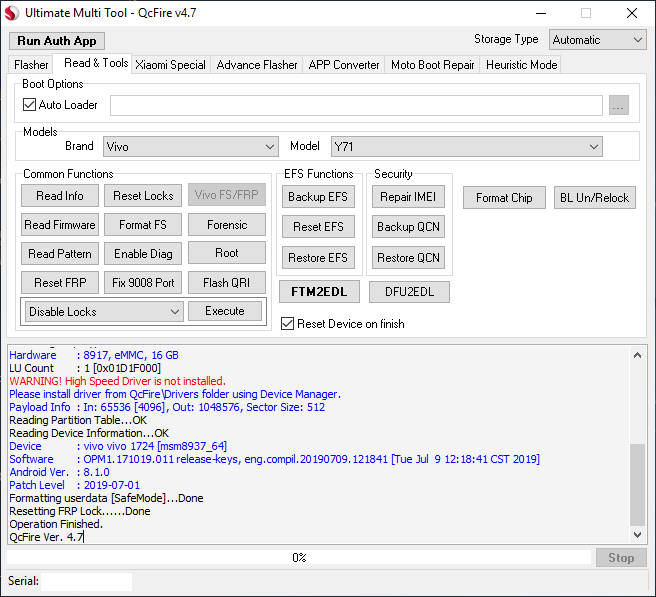
Task: Click the Flash QRI button
Action: [227, 282]
